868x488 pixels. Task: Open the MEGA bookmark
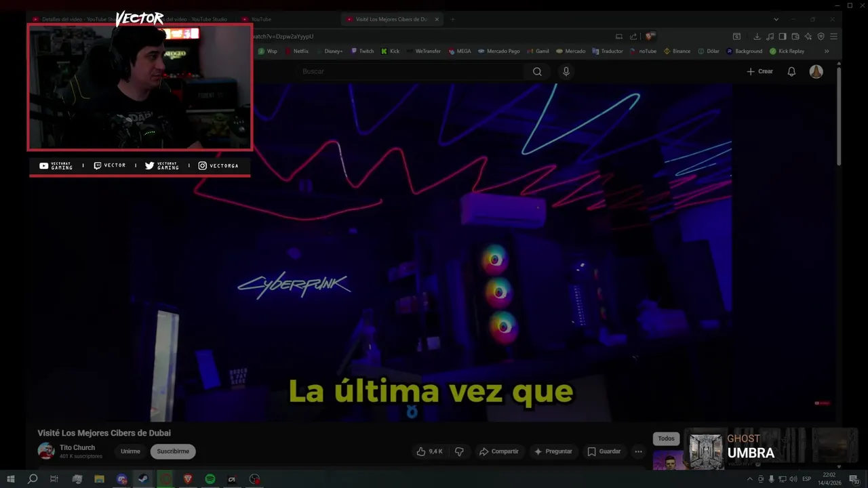tap(460, 51)
